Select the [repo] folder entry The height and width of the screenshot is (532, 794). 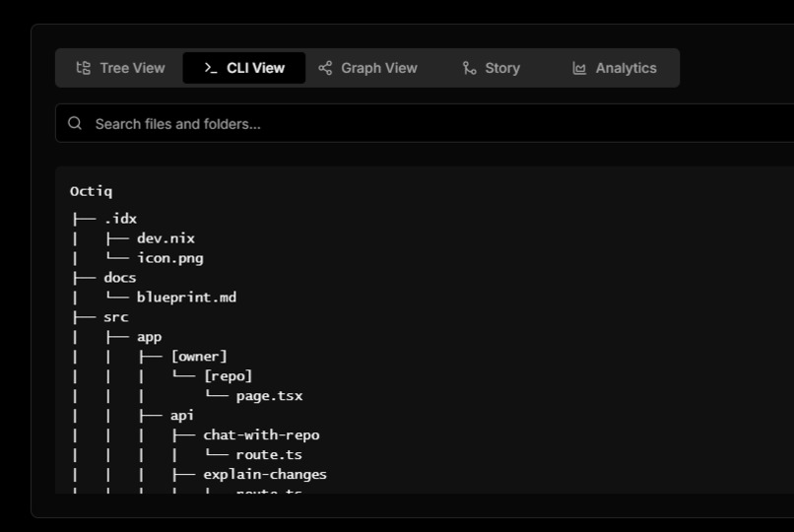[228, 376]
